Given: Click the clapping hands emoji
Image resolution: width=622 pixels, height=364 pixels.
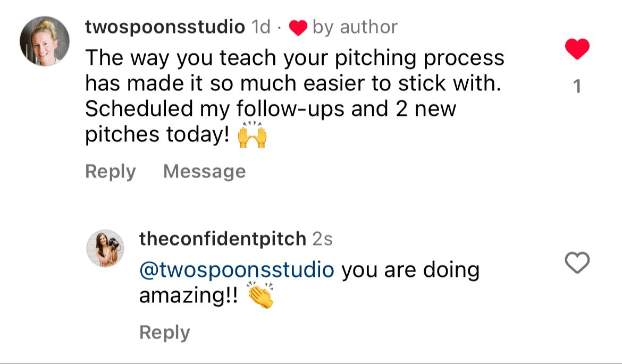Looking at the screenshot, I should [x=261, y=296].
